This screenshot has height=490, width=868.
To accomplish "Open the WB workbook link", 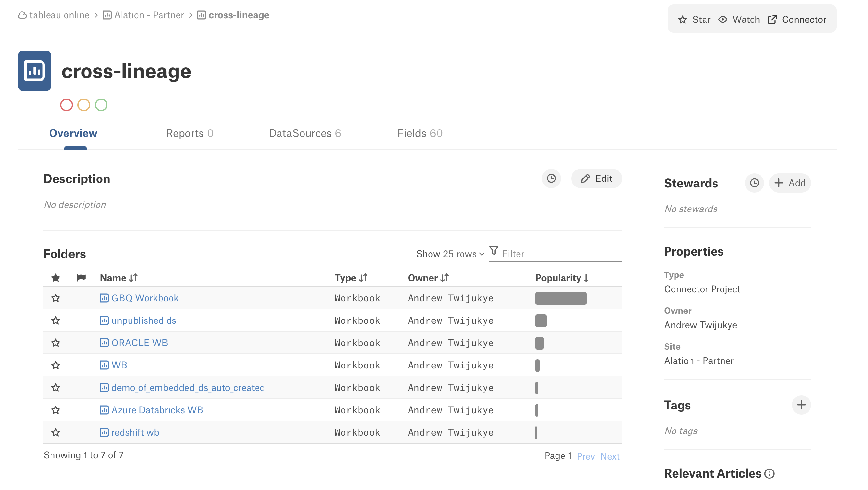I will click(x=119, y=365).
